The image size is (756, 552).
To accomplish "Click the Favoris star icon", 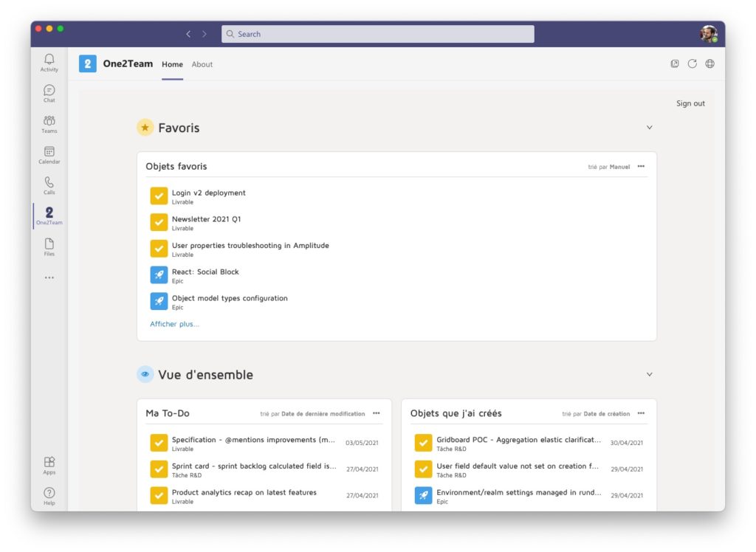I will 145,127.
